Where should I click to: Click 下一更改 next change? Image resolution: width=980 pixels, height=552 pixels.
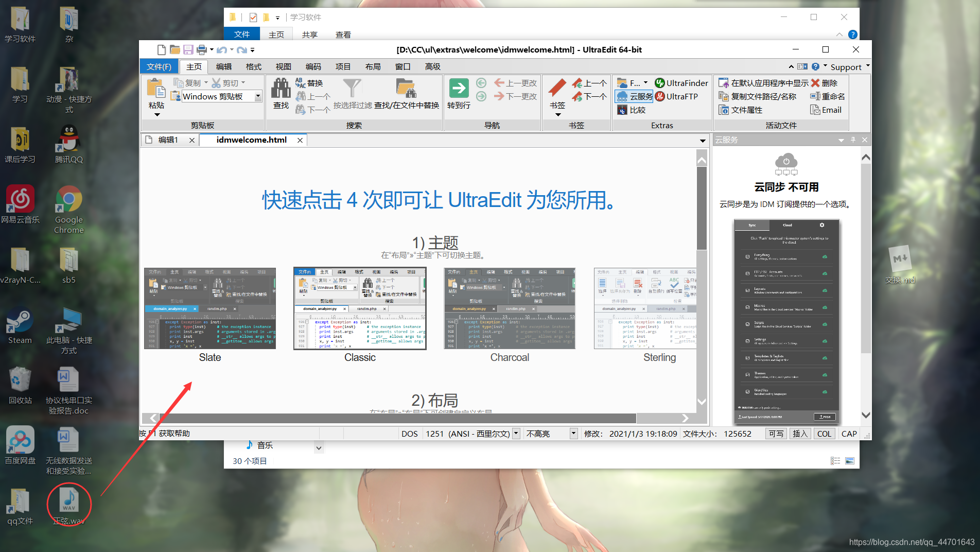516,96
